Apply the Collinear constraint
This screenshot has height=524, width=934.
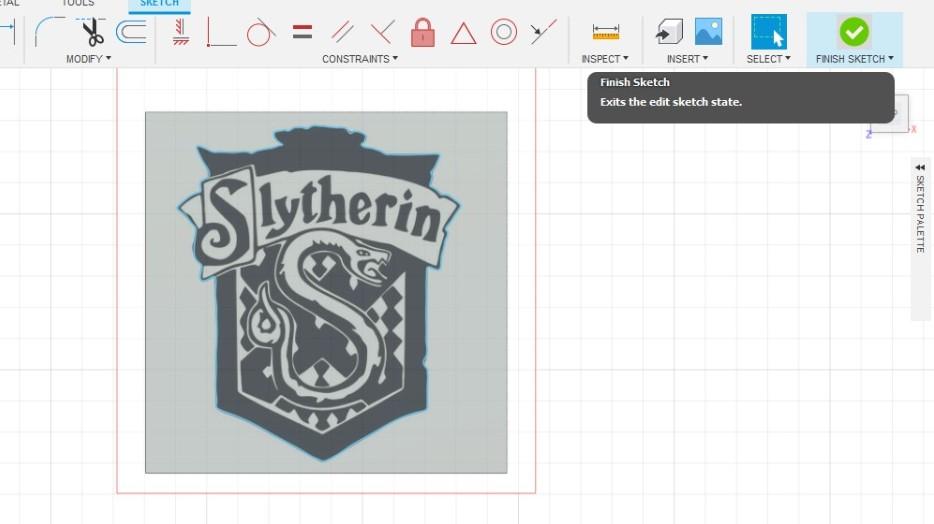543,32
